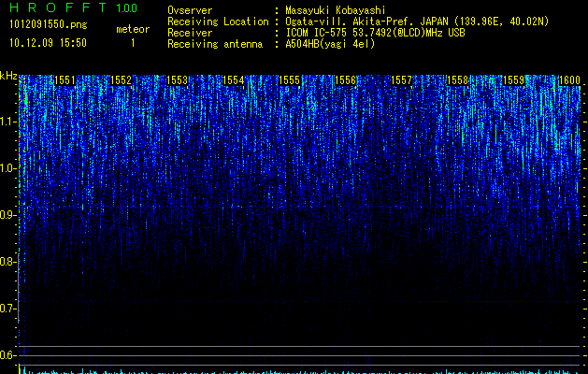Click the HROFFT 1.0.0 title text

coord(74,7)
